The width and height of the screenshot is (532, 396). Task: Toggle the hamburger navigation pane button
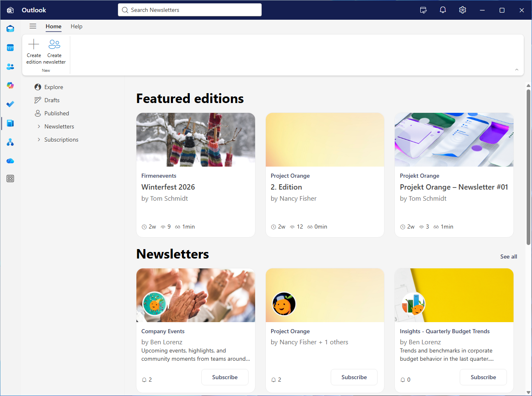(33, 26)
